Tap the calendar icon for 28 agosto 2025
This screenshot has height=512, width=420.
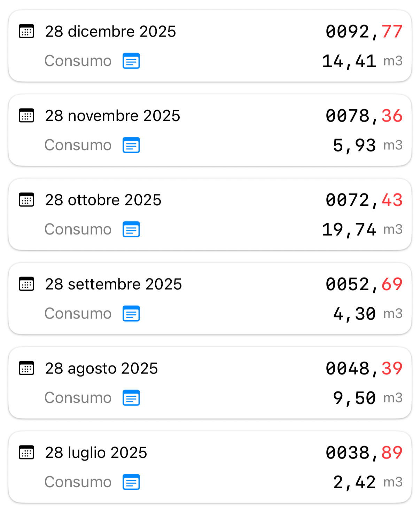coord(26,368)
